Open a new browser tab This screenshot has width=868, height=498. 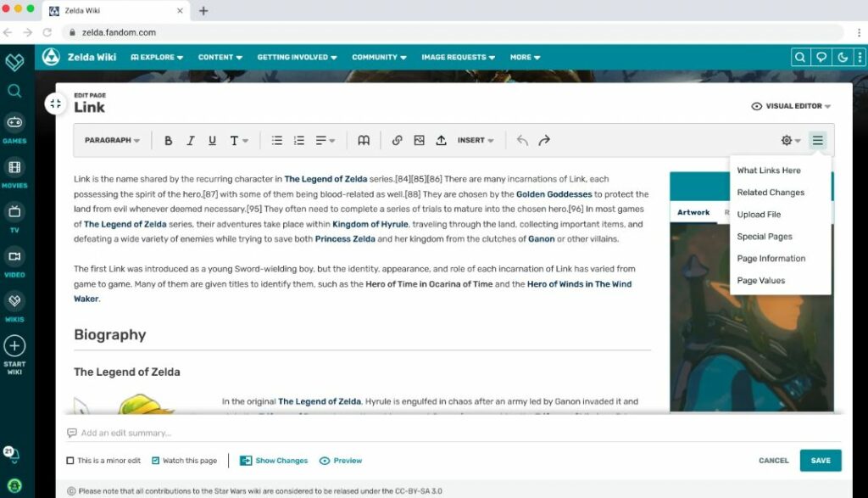pos(203,10)
